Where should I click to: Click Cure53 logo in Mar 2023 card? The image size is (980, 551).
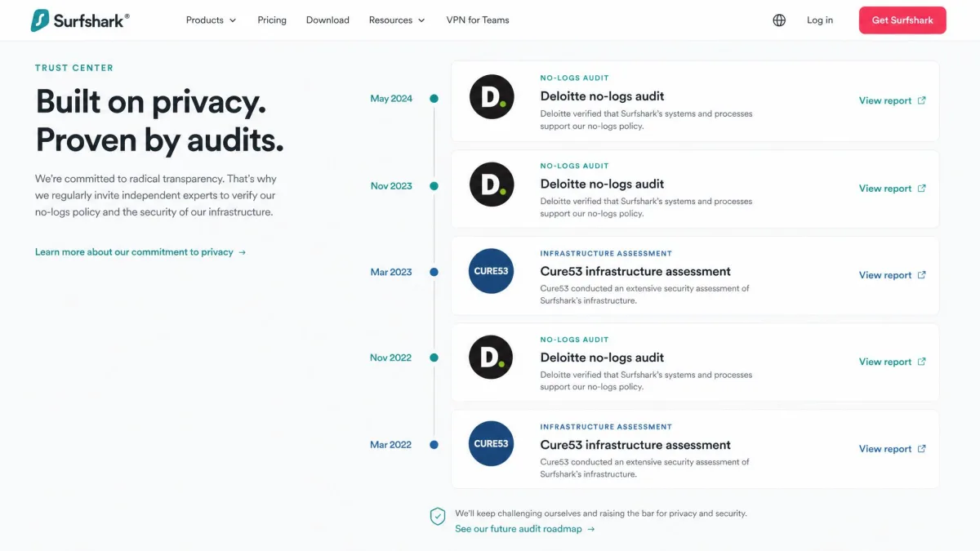[492, 271]
